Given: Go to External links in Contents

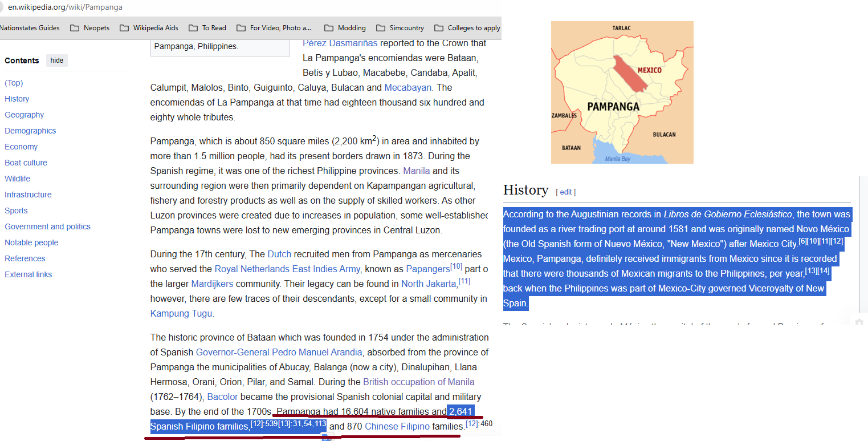Looking at the screenshot, I should click(28, 274).
